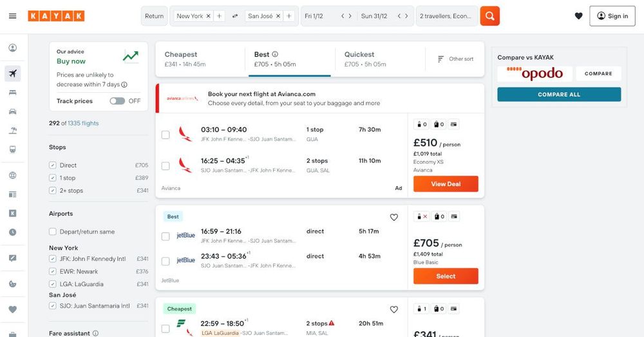644x337 pixels.
Task: Switch to the Cheapest tab
Action: tap(200, 59)
